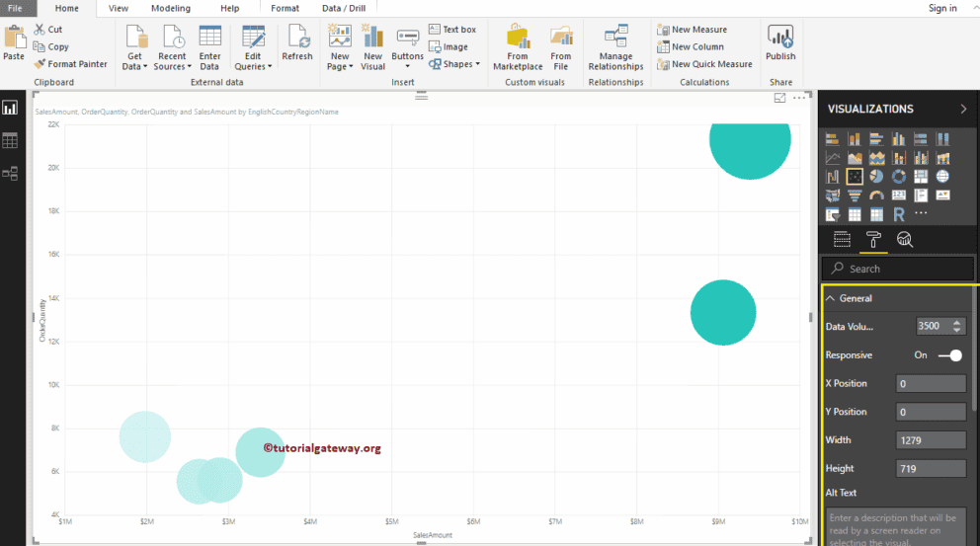Viewport: 980px width, 546px height.
Task: Select the card (123) visualization
Action: [899, 195]
